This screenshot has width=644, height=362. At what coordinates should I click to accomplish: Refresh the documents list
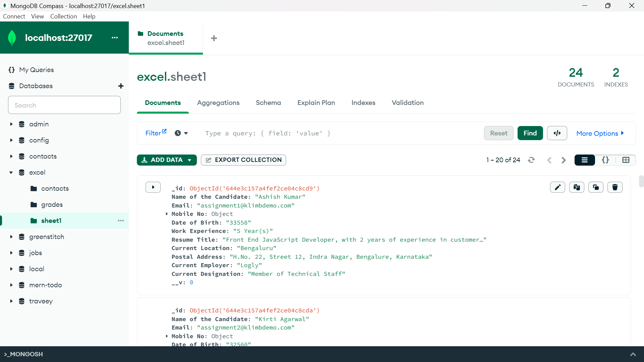coord(531,160)
